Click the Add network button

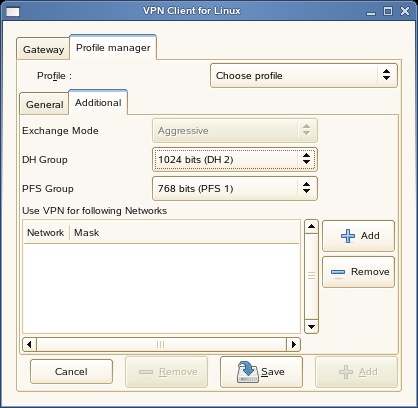pos(358,236)
